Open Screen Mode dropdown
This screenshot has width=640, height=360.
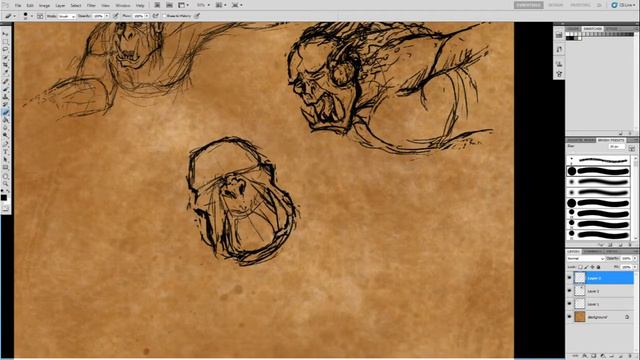pos(237,5)
